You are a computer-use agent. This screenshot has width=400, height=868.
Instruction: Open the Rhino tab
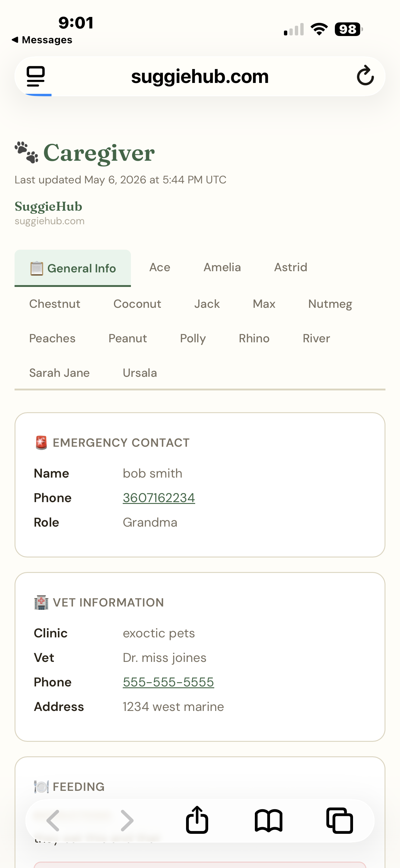254,338
